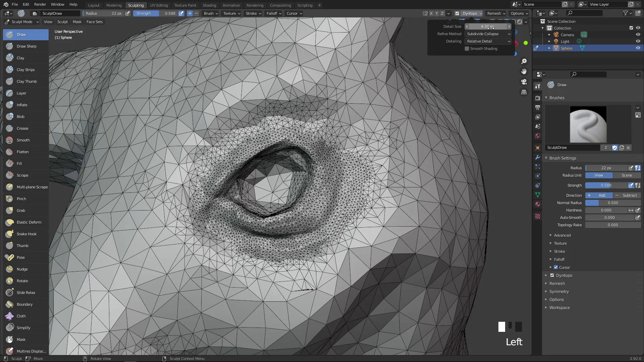Image resolution: width=644 pixels, height=362 pixels.
Task: Activate the Grab brush tool
Action: (x=21, y=210)
